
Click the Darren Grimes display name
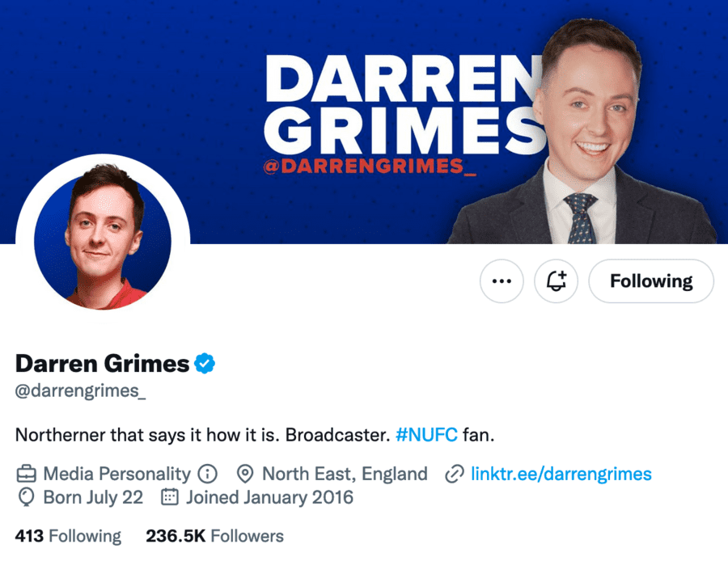tap(102, 363)
